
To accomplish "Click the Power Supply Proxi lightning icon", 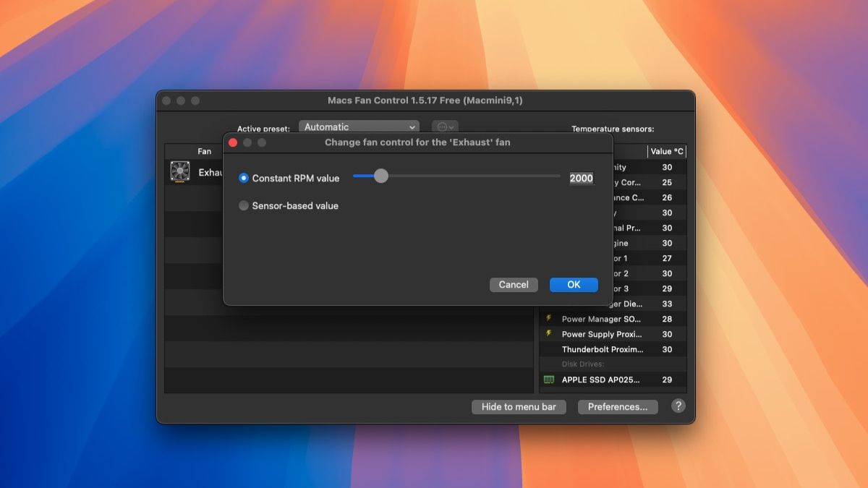I will coord(549,334).
